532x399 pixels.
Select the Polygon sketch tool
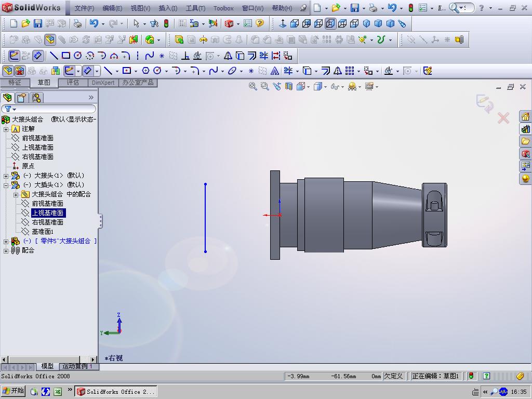145,71
